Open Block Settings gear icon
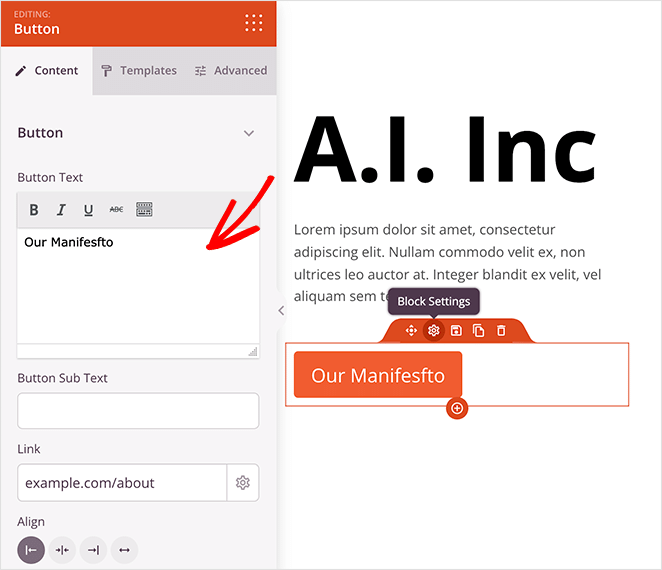 tap(434, 330)
